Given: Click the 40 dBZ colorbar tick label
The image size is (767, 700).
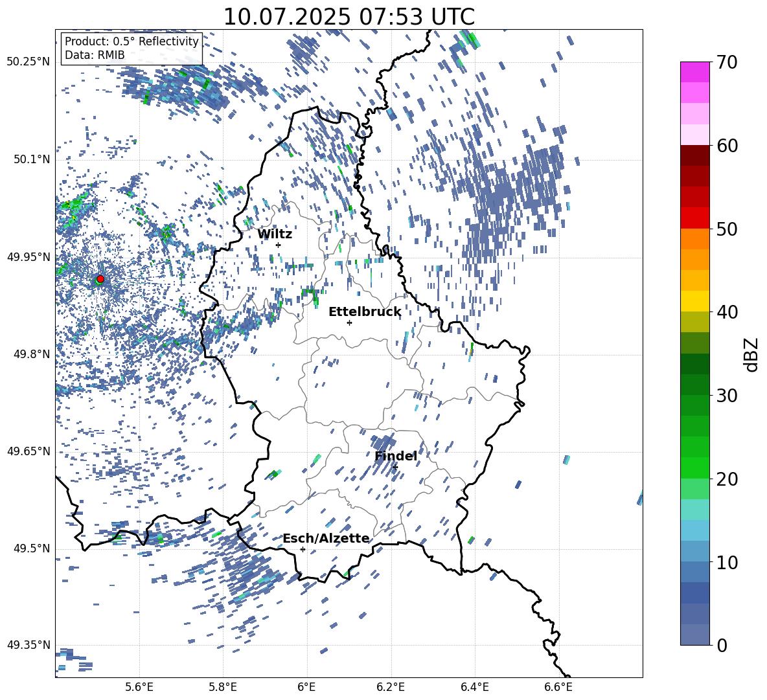Looking at the screenshot, I should (x=727, y=312).
